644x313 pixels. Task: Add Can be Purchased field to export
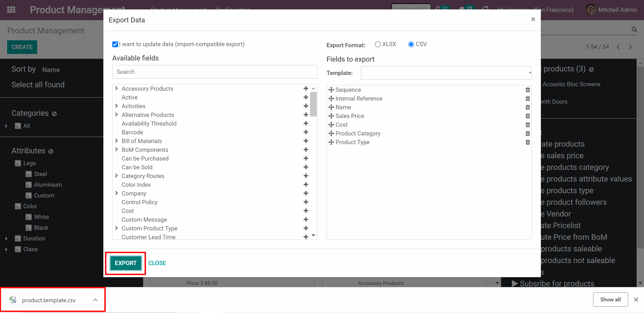pyautogui.click(x=306, y=158)
